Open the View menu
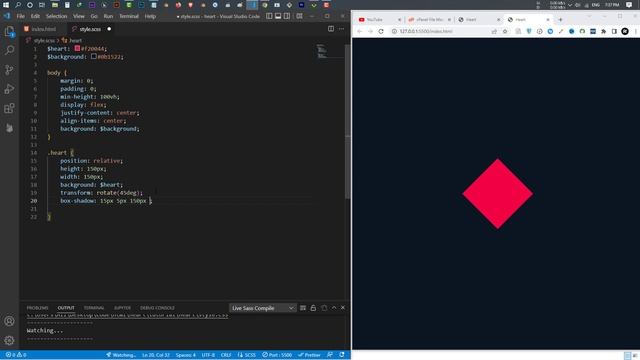This screenshot has height=360, width=640. click(79, 16)
